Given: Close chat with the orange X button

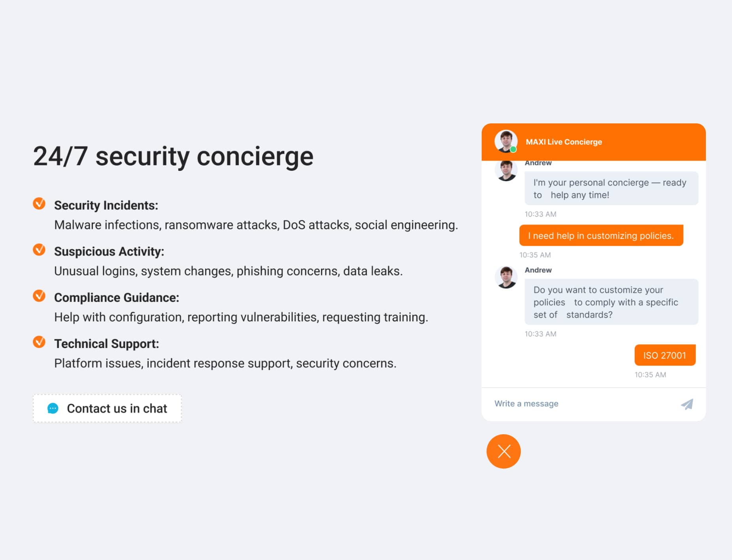Looking at the screenshot, I should click(x=503, y=451).
